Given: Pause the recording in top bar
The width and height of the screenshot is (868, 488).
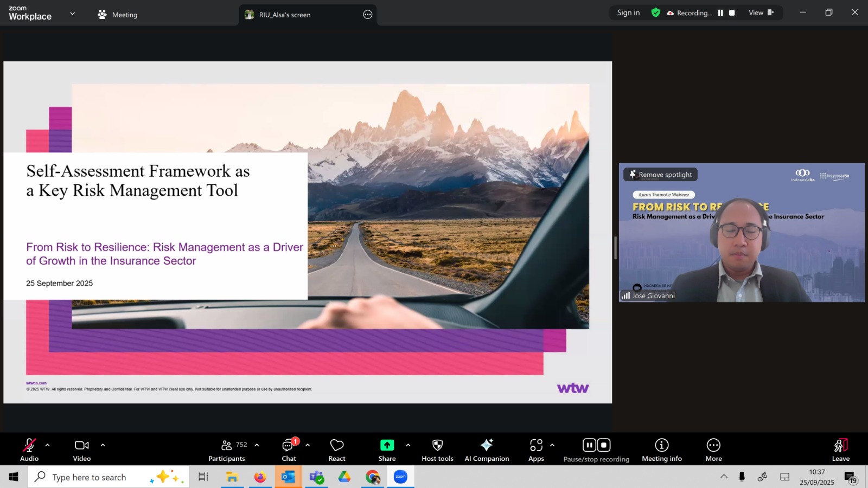Looking at the screenshot, I should pyautogui.click(x=720, y=13).
